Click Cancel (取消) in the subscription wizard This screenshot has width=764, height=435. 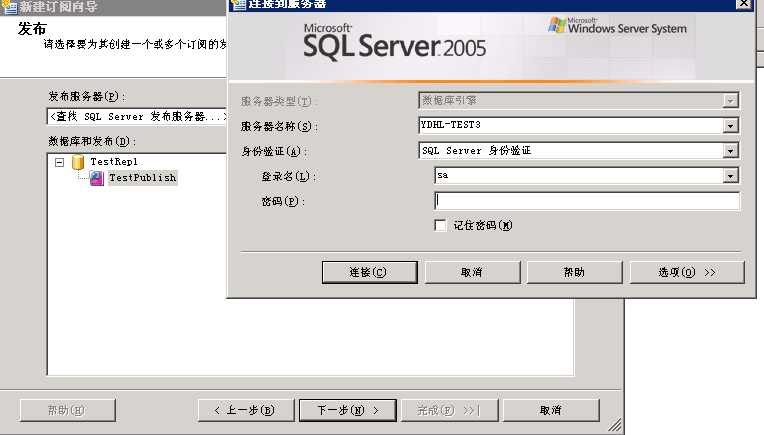[551, 410]
